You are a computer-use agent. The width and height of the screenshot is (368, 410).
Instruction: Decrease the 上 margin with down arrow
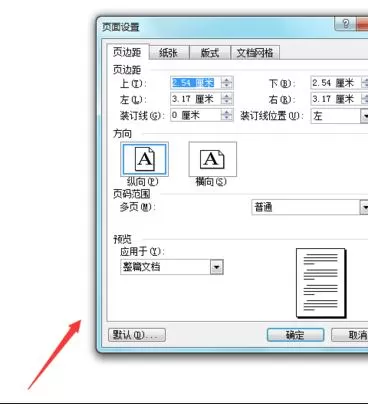227,86
